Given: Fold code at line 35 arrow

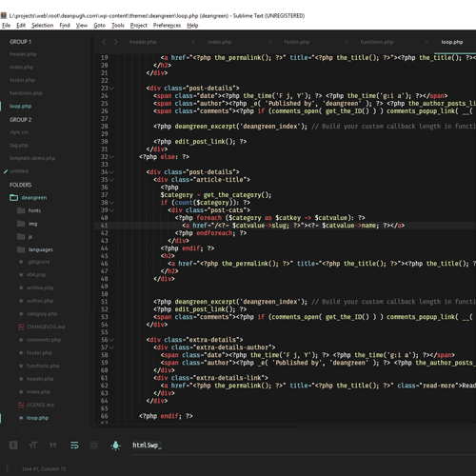Looking at the screenshot, I should pyautogui.click(x=111, y=180).
